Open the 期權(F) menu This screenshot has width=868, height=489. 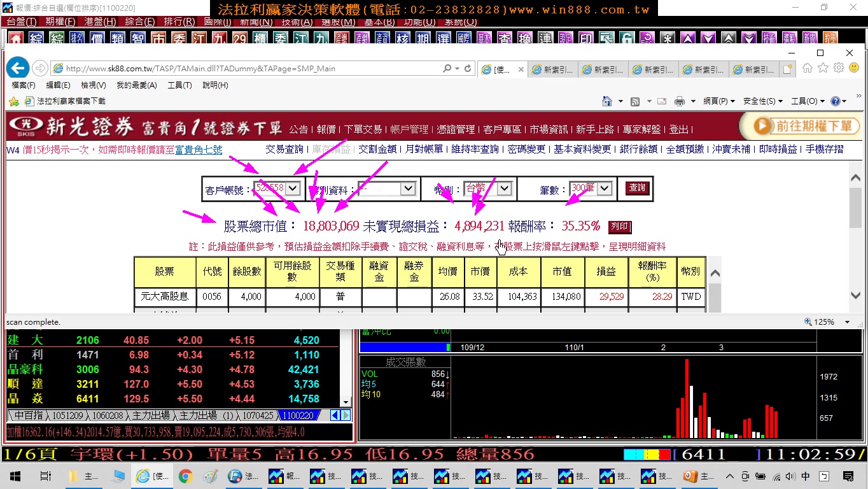60,22
